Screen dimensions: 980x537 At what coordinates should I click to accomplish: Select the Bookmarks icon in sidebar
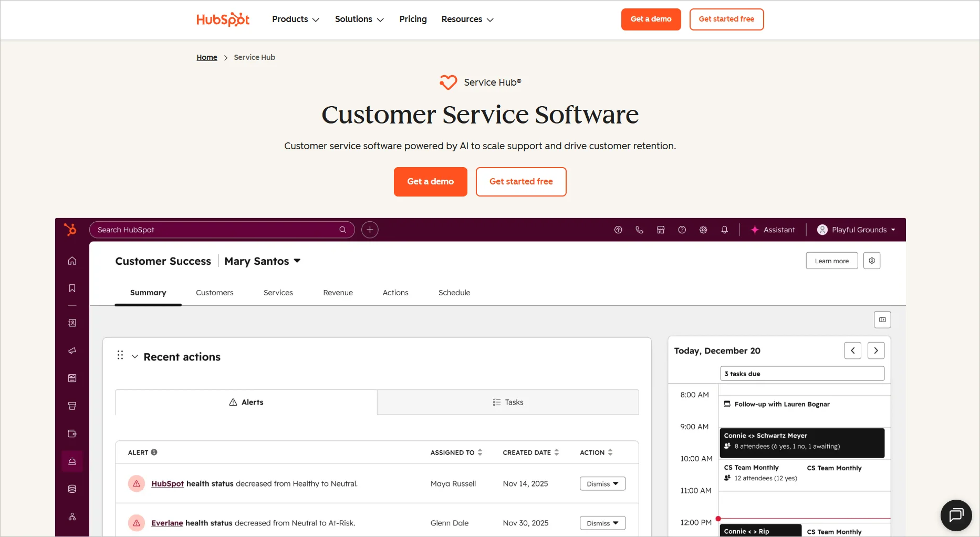[x=72, y=288]
